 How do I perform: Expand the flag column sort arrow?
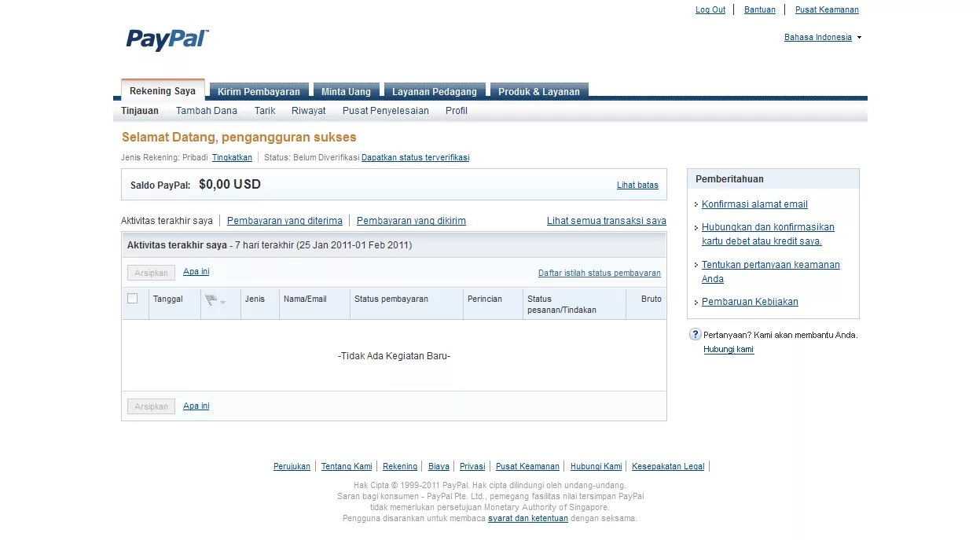coord(222,302)
